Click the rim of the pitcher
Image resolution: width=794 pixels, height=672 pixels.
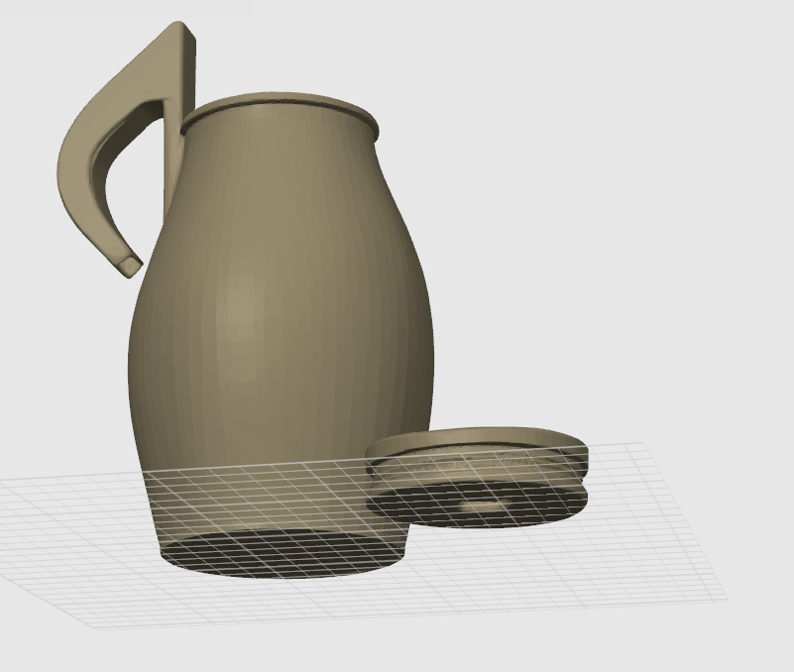(x=278, y=109)
